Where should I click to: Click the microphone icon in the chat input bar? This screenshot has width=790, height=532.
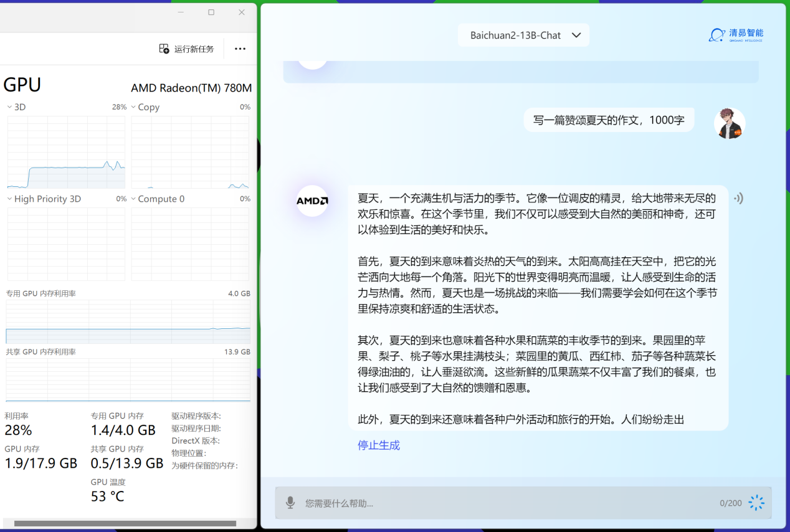(x=289, y=502)
